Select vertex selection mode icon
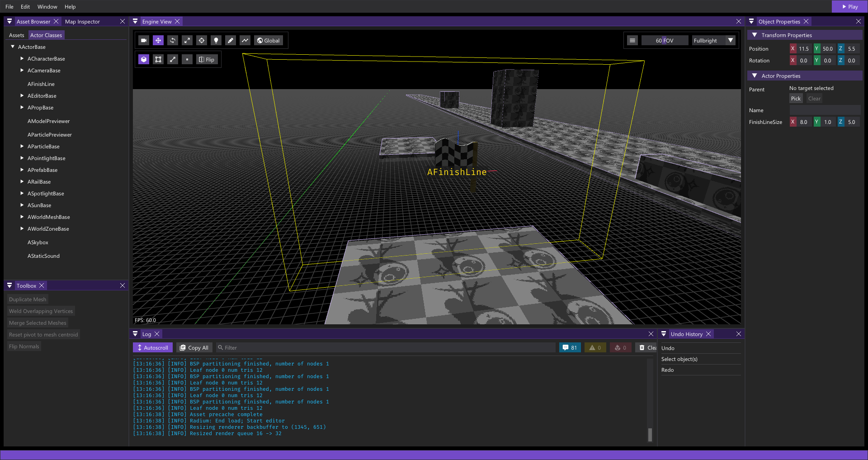The image size is (868, 460). pyautogui.click(x=187, y=60)
